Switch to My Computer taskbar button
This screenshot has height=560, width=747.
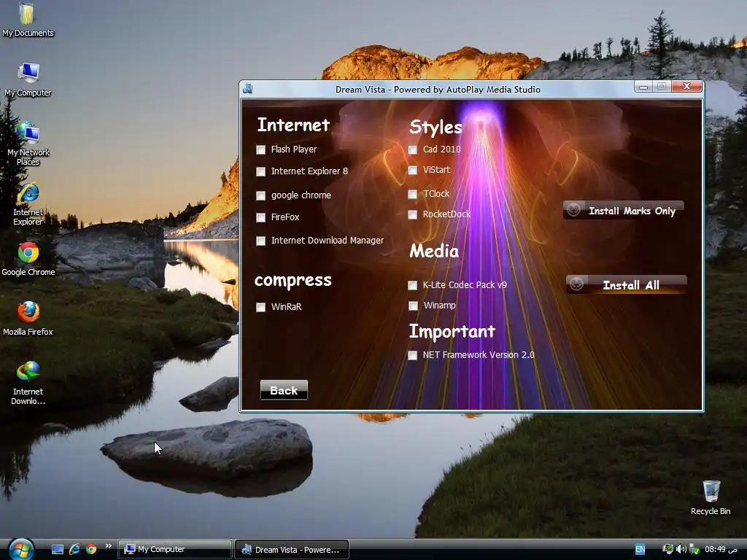[175, 549]
